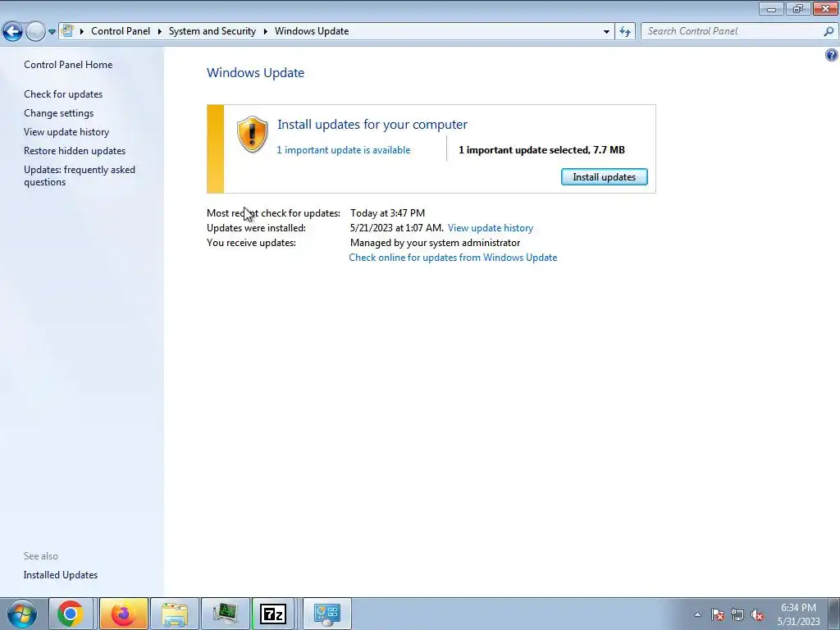The image size is (840, 630).
Task: Expand the arrow before Control Panel breadcrumb
Action: coord(81,31)
